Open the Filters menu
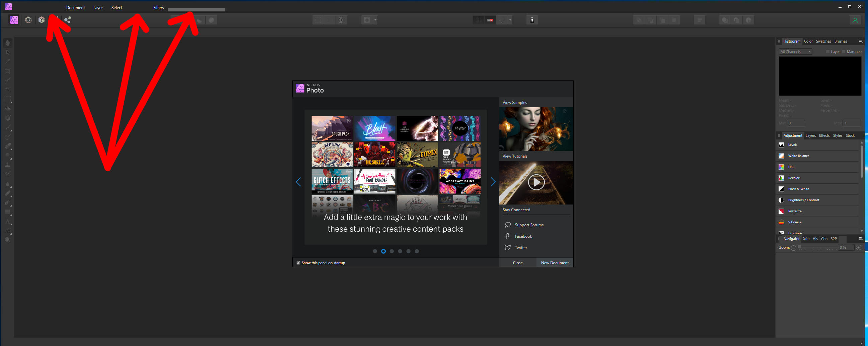The width and height of the screenshot is (868, 346). coord(158,7)
